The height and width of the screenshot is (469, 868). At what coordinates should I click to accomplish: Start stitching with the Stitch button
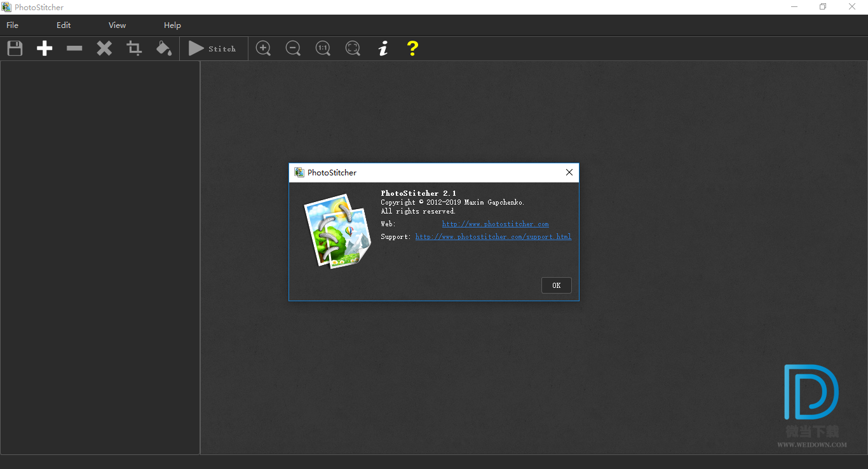tap(212, 48)
